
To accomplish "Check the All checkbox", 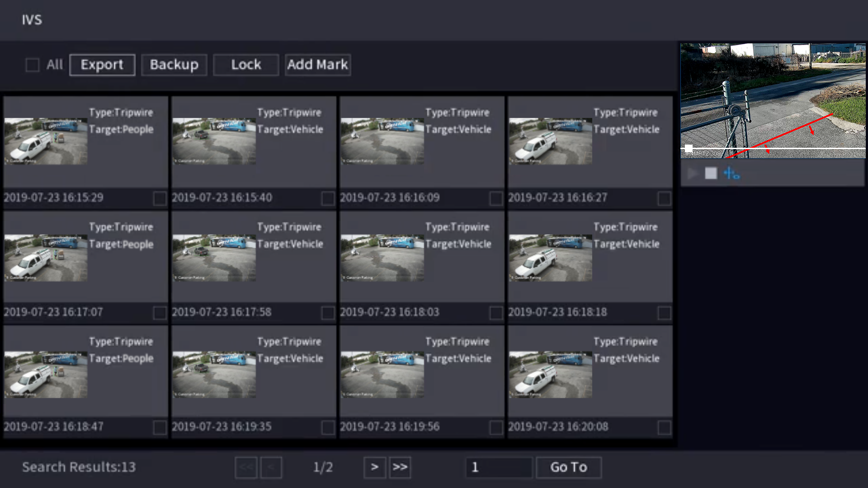I will [33, 65].
